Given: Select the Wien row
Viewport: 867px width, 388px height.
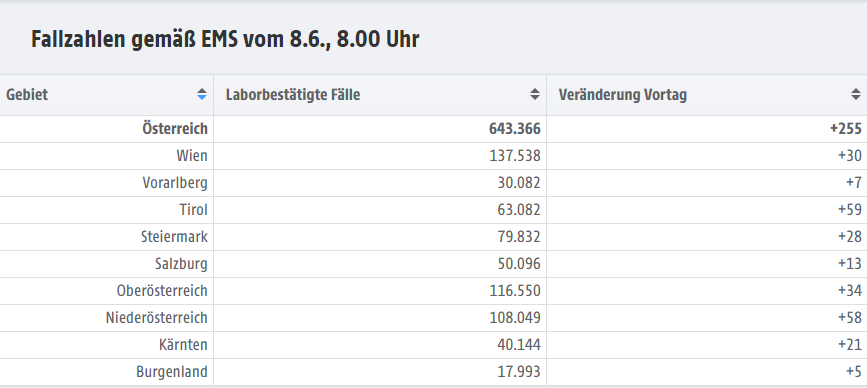Looking at the screenshot, I should pyautogui.click(x=434, y=156).
